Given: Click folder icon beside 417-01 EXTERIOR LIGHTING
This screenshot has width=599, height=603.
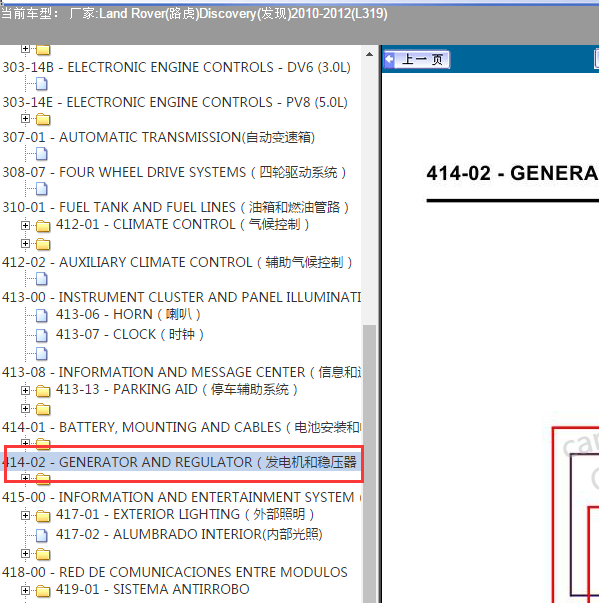Looking at the screenshot, I should click(43, 516).
